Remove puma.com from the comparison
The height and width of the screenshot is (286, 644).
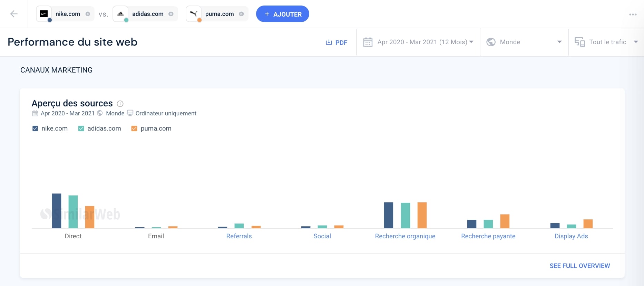241,14
